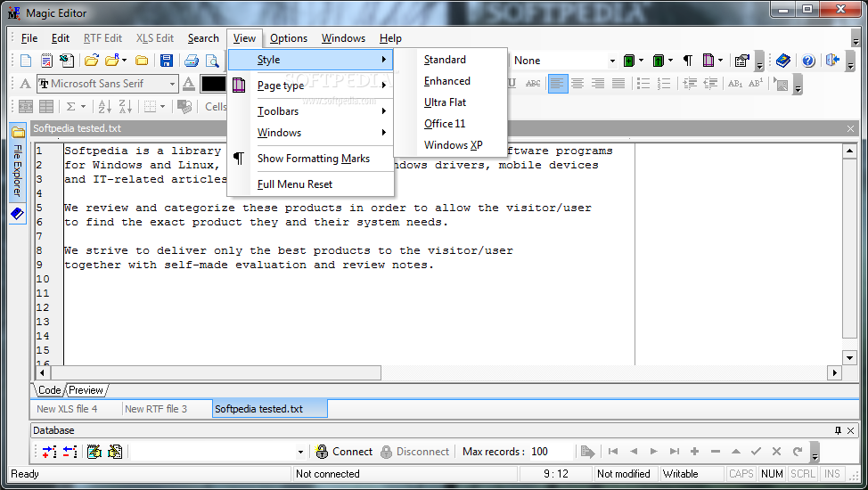868x490 pixels.
Task: Click the blue question mark Help icon
Action: click(808, 61)
